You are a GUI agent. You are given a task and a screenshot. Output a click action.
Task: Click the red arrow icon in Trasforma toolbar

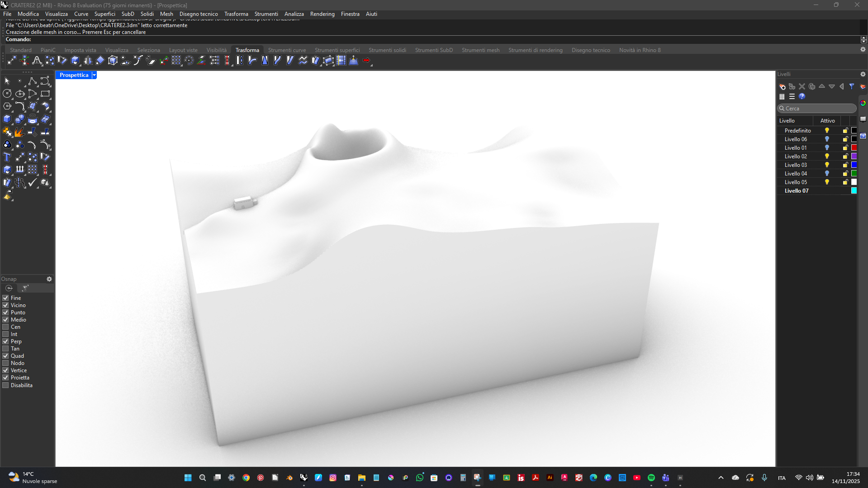366,61
